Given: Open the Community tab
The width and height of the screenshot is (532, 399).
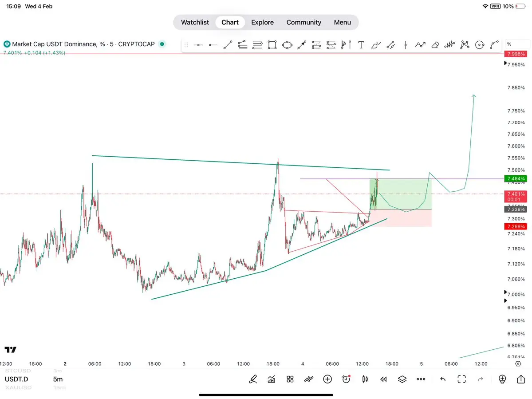Looking at the screenshot, I should click(x=303, y=22).
